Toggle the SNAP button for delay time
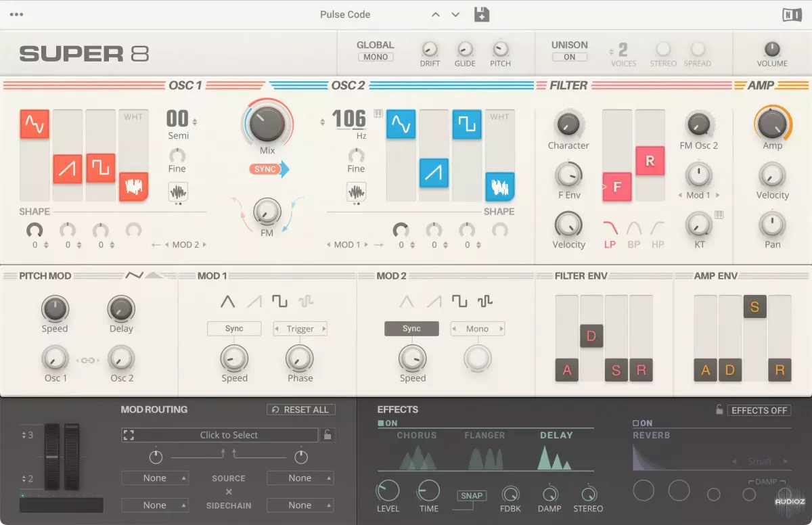The image size is (812, 525). [472, 496]
